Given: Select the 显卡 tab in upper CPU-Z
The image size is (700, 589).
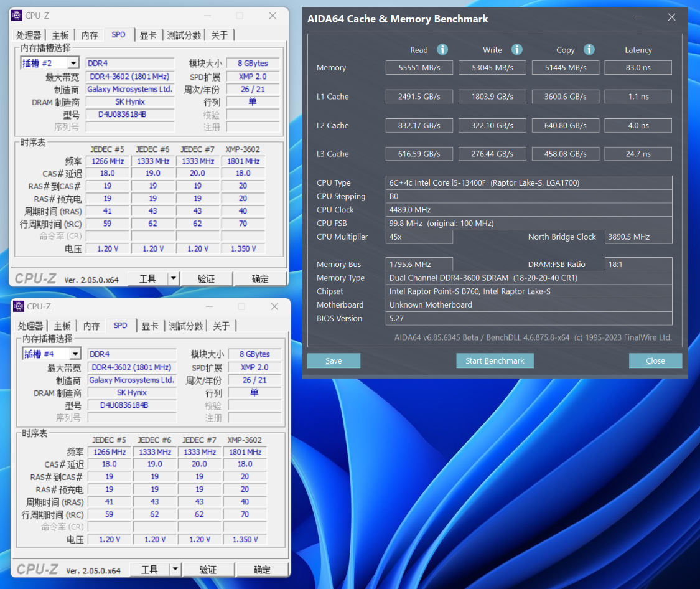Looking at the screenshot, I should [147, 35].
